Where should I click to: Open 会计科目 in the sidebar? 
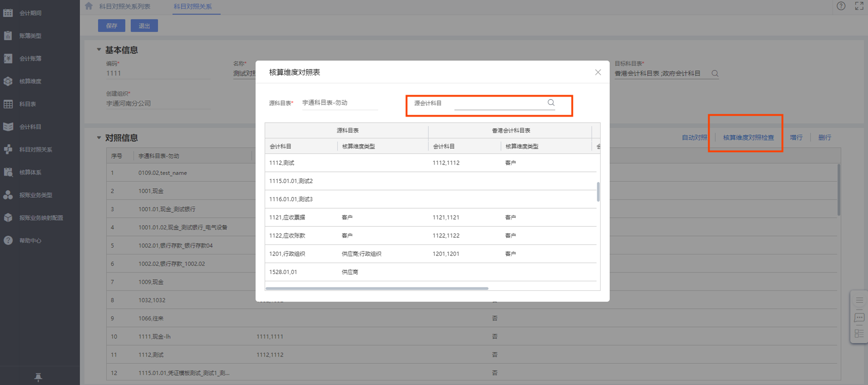[30, 127]
